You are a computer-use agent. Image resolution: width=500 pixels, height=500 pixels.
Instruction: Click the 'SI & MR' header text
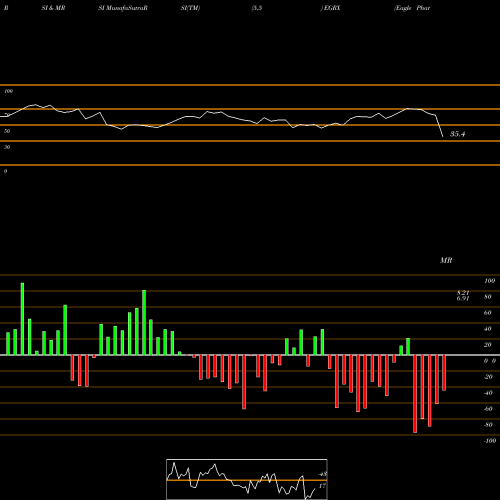coord(53,8)
